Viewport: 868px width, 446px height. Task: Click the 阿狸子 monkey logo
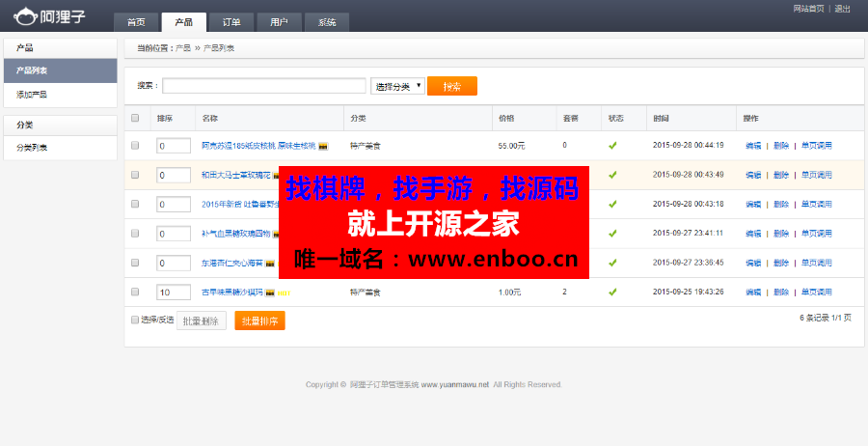pyautogui.click(x=50, y=16)
